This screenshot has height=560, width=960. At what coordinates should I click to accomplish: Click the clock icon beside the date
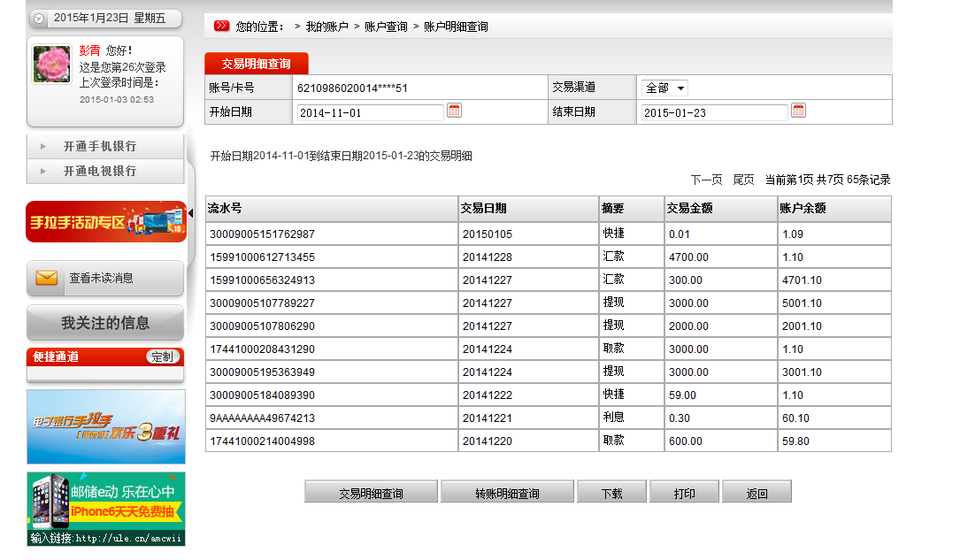[x=39, y=19]
